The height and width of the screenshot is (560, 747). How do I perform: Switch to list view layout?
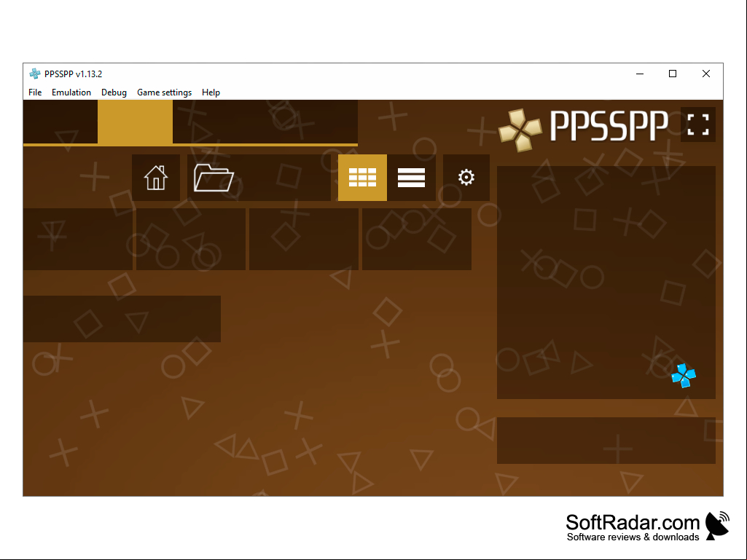pyautogui.click(x=411, y=178)
